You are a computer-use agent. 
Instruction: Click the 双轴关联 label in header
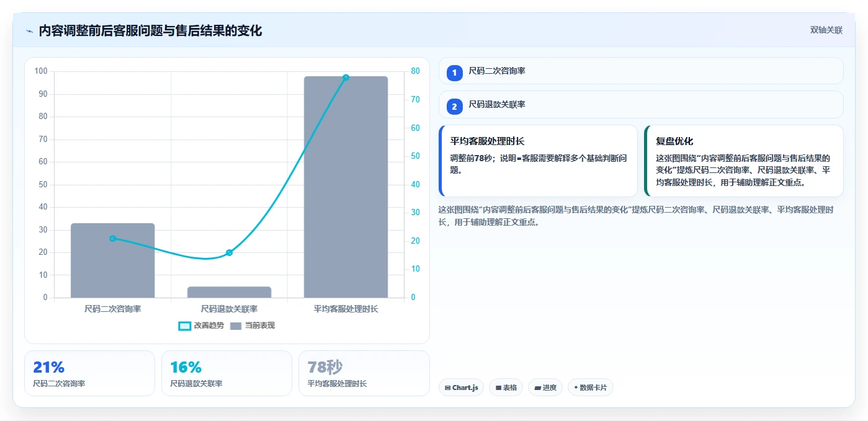(x=826, y=30)
